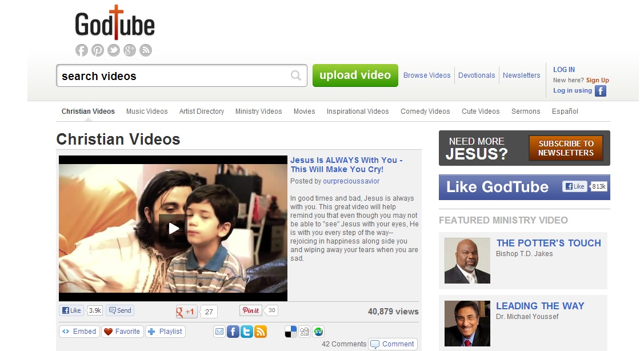Focus the search videos input field
The width and height of the screenshot is (644, 351).
[182, 75]
